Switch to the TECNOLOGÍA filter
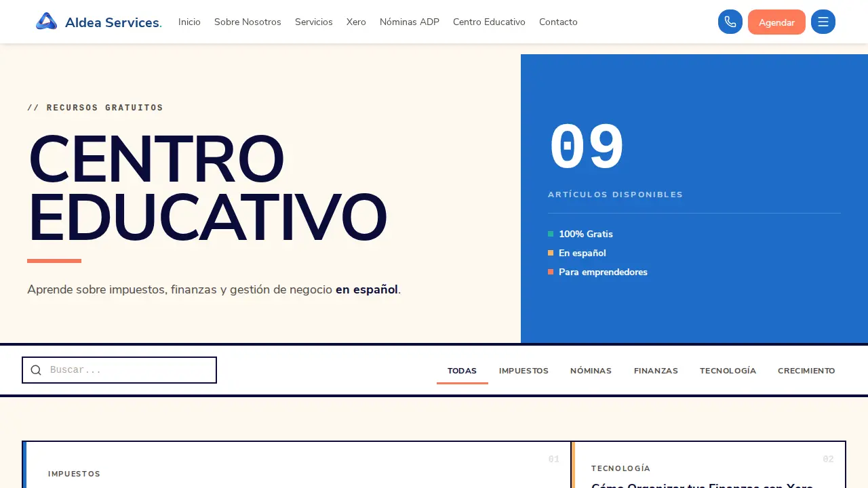868x488 pixels. 728,371
